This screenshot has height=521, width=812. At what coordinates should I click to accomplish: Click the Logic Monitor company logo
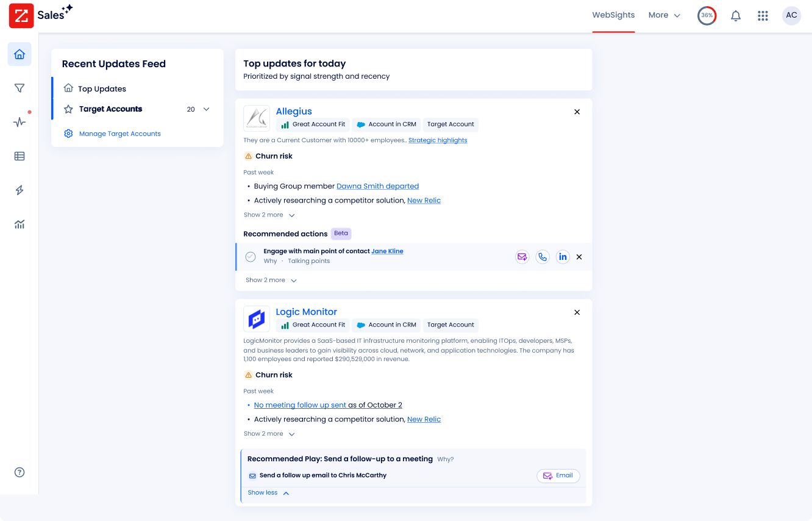[257, 319]
